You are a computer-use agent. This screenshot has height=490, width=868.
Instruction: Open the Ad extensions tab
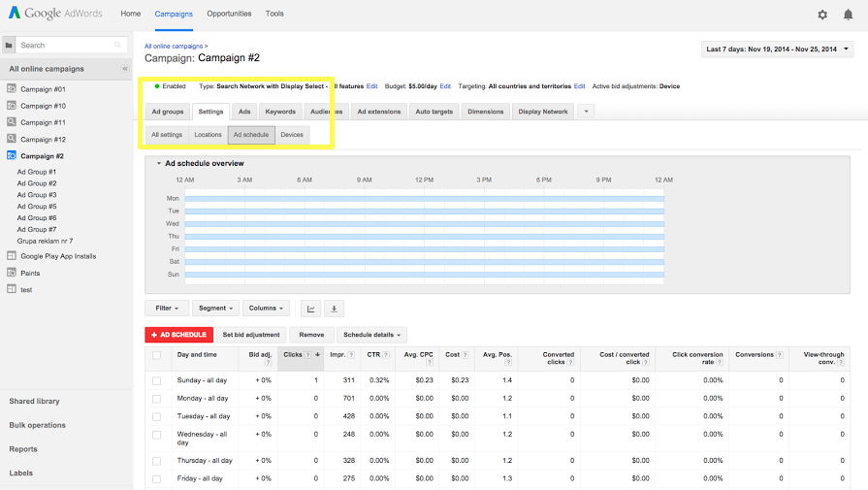pos(379,112)
